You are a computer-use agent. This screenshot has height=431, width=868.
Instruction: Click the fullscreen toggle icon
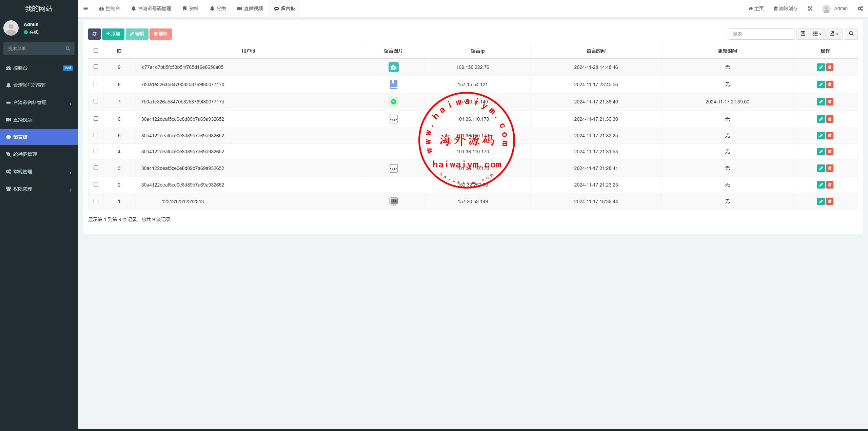click(810, 8)
